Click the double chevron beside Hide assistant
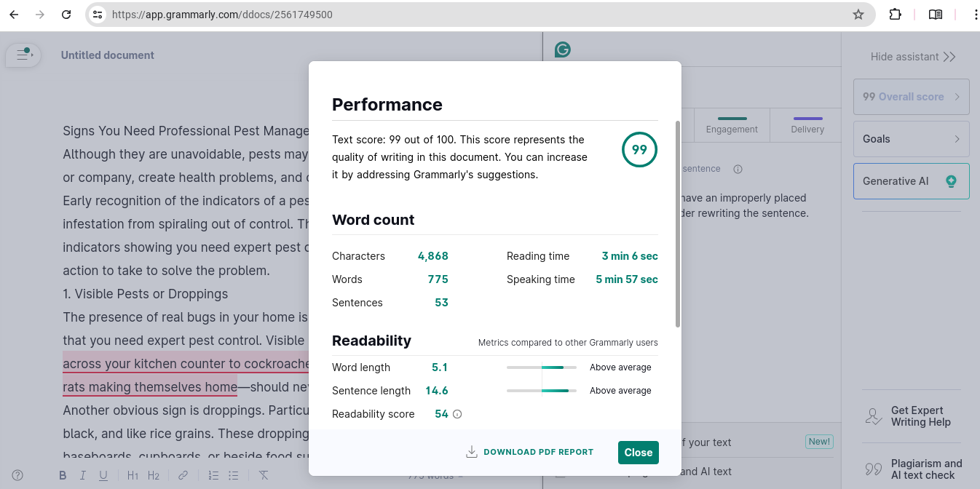980x489 pixels. pyautogui.click(x=949, y=57)
